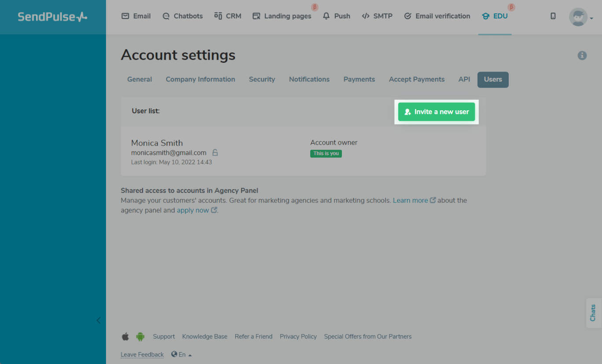This screenshot has width=602, height=364.
Task: Open the EDU menu item
Action: [495, 16]
